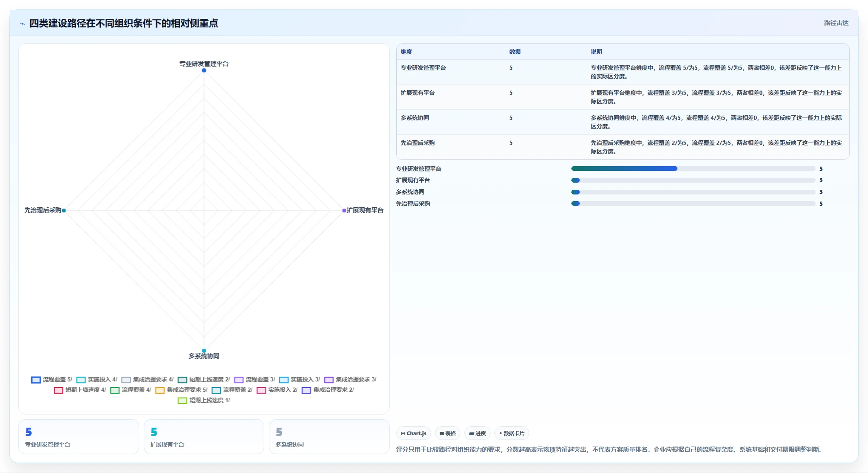Image resolution: width=868 pixels, height=473 pixels.
Task: Hide the 集成治理要求 4/ dataset
Action: click(147, 380)
